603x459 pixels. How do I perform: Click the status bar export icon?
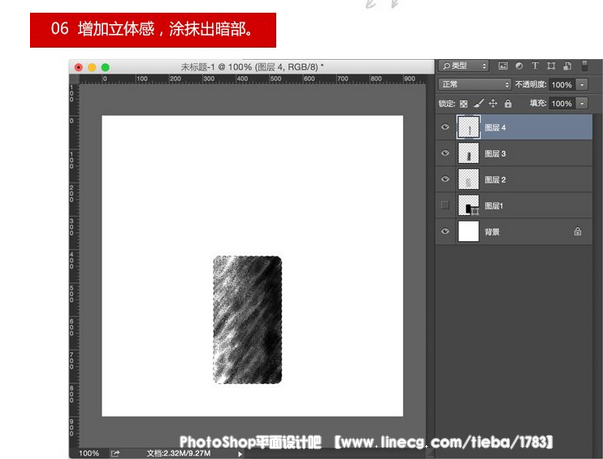pyautogui.click(x=117, y=453)
